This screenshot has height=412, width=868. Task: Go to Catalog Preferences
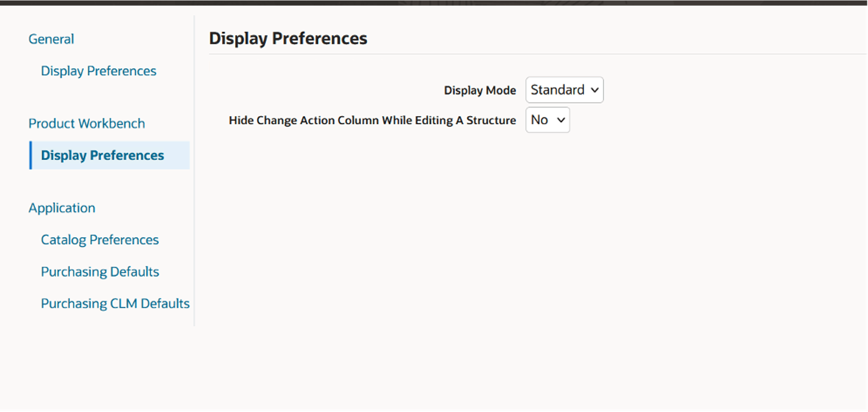point(100,240)
